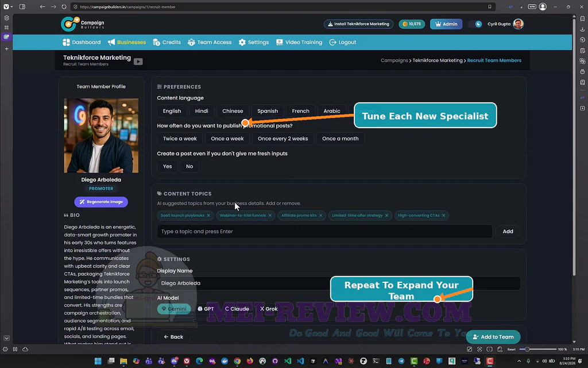Choose No for posting without inputs
This screenshot has height=368, width=588.
[x=189, y=166]
